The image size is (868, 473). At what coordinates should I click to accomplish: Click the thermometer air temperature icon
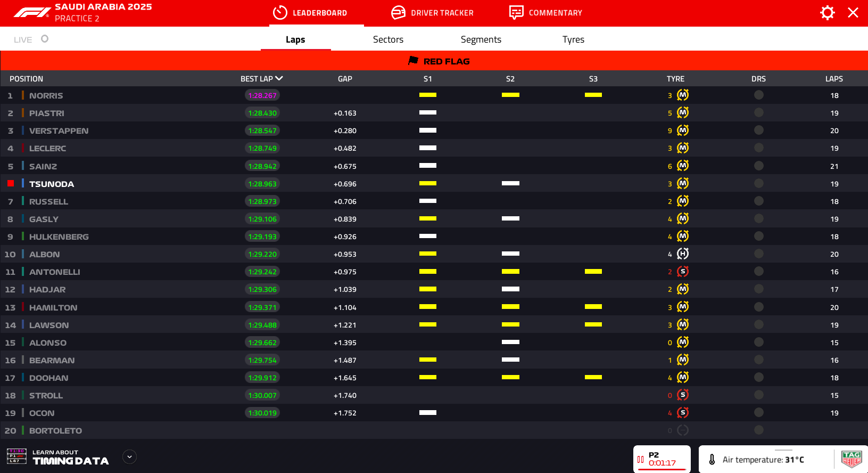(712, 459)
